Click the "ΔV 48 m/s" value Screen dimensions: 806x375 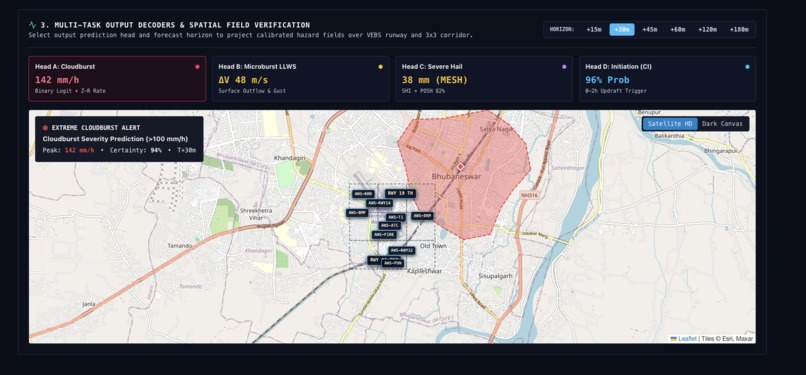coord(243,80)
